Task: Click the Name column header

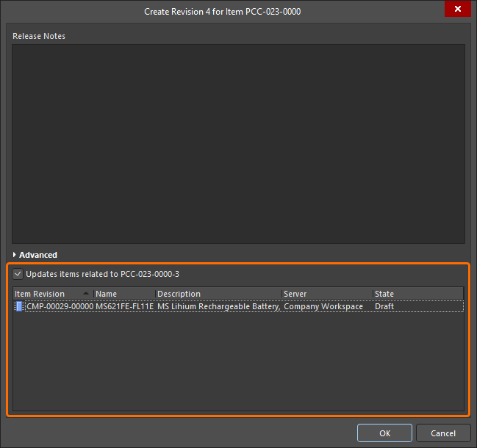Action: coord(124,294)
